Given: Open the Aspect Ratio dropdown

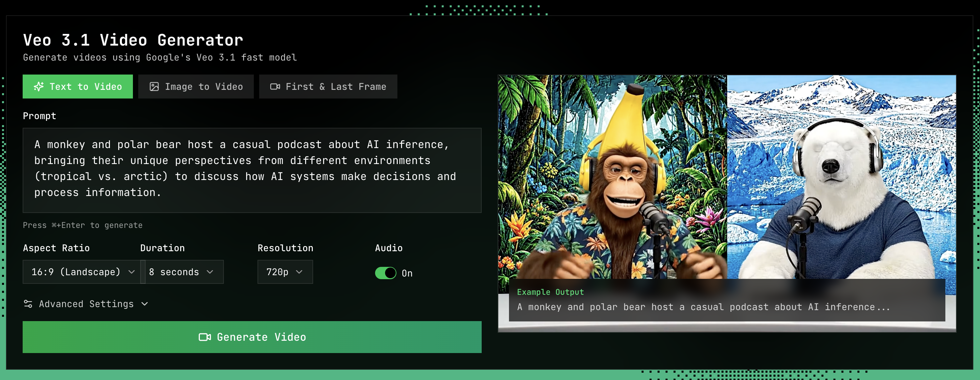Looking at the screenshot, I should tap(81, 272).
